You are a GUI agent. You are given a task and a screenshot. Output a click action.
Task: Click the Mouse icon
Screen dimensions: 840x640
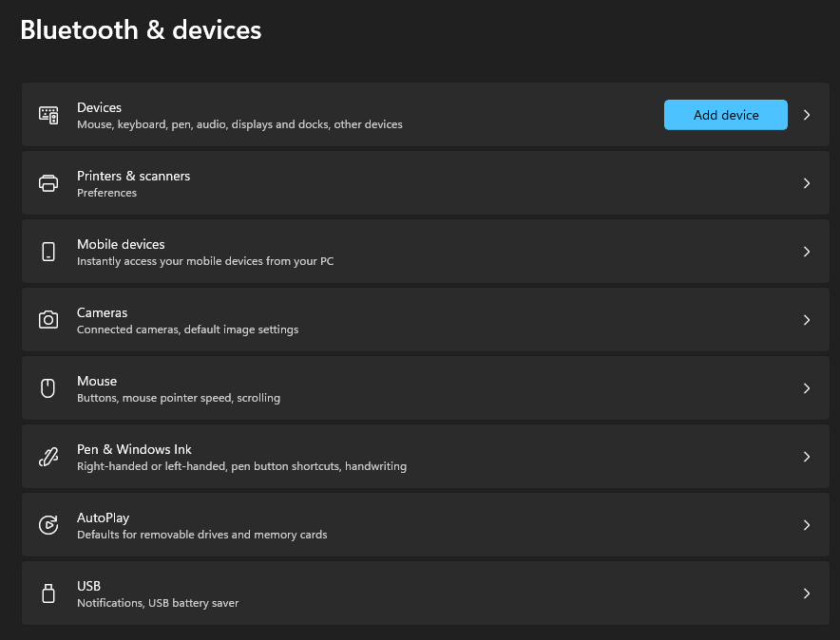48,388
